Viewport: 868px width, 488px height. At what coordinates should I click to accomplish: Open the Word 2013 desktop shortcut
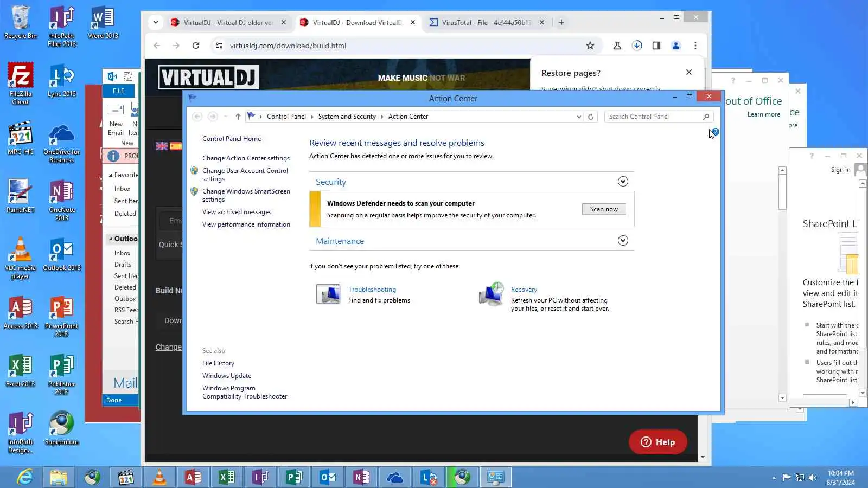pos(103,22)
